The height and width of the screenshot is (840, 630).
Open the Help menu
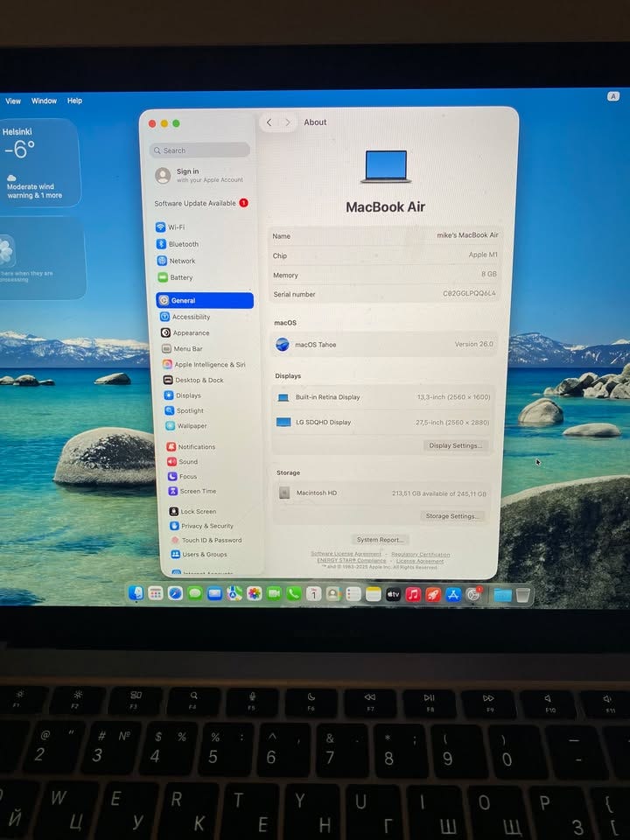[74, 101]
